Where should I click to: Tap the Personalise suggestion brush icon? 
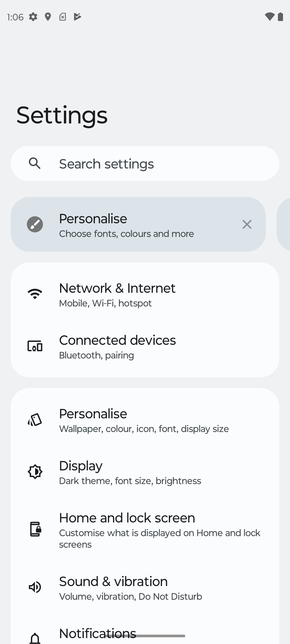click(x=35, y=224)
